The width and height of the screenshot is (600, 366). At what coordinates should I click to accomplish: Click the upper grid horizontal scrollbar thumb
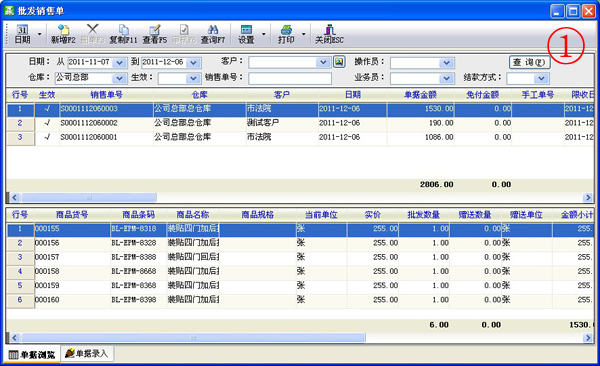pyautogui.click(x=89, y=198)
